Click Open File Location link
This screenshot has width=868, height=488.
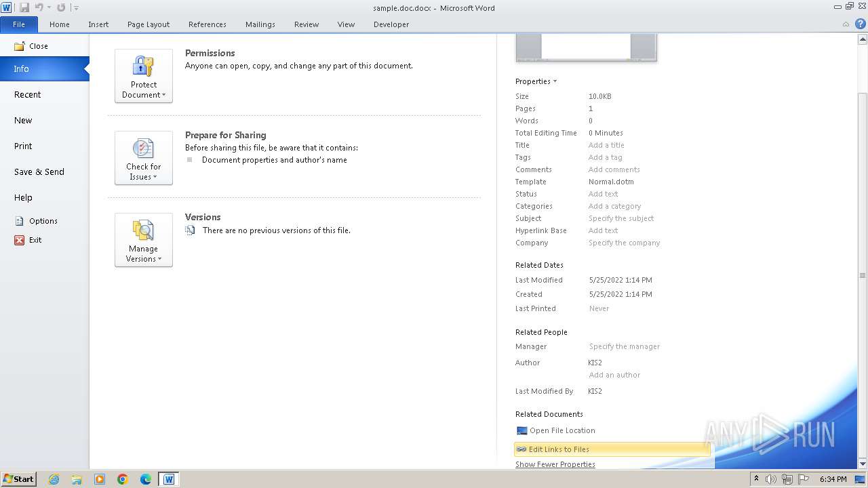click(x=555, y=430)
